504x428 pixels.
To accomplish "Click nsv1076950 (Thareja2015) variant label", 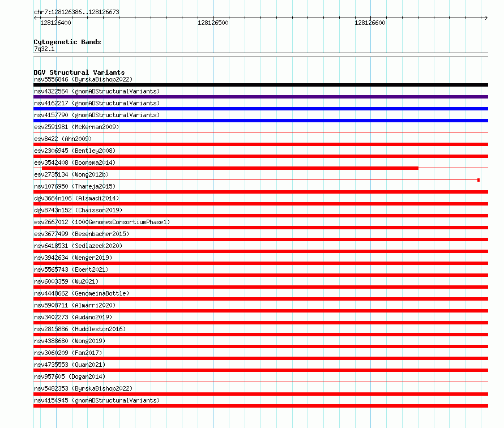I will tap(75, 186).
